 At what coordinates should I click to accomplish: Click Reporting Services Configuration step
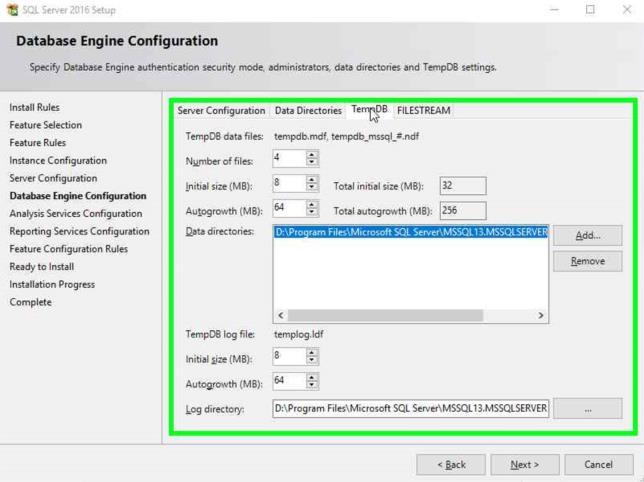[79, 231]
